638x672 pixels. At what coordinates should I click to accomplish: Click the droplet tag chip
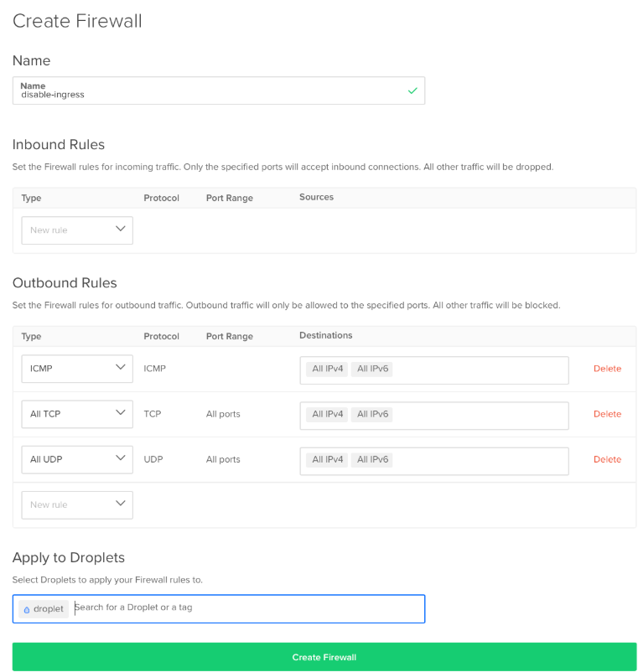pyautogui.click(x=48, y=609)
